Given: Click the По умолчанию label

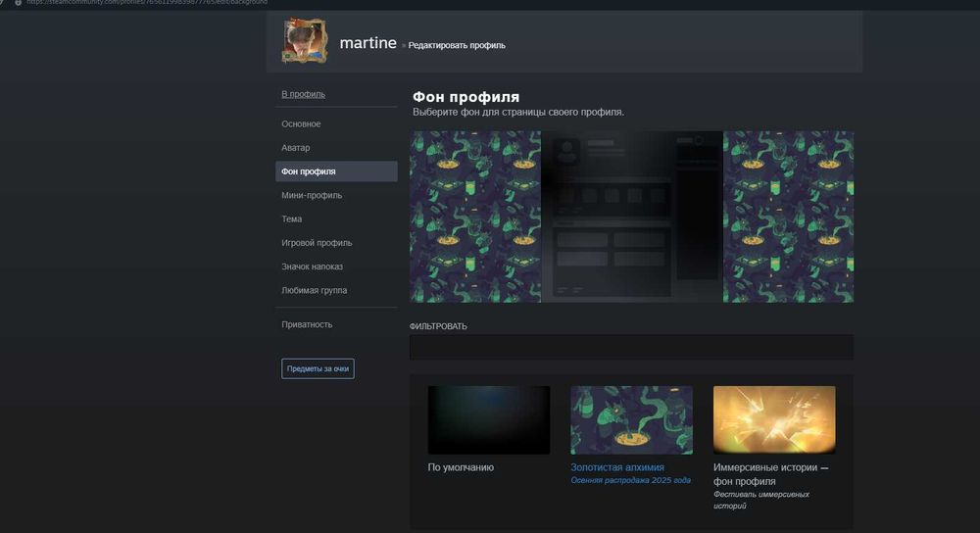Looking at the screenshot, I should pyautogui.click(x=461, y=467).
